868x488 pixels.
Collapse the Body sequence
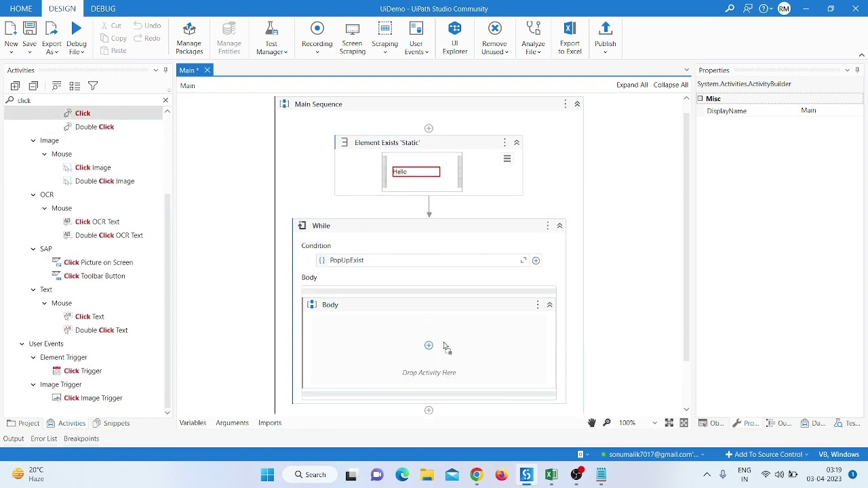point(550,305)
